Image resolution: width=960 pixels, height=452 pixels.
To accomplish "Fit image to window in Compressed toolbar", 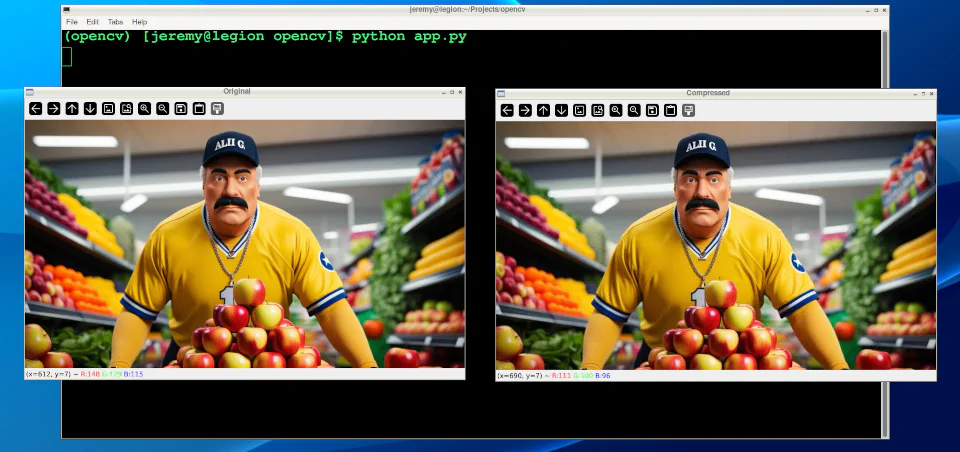I will click(x=598, y=110).
